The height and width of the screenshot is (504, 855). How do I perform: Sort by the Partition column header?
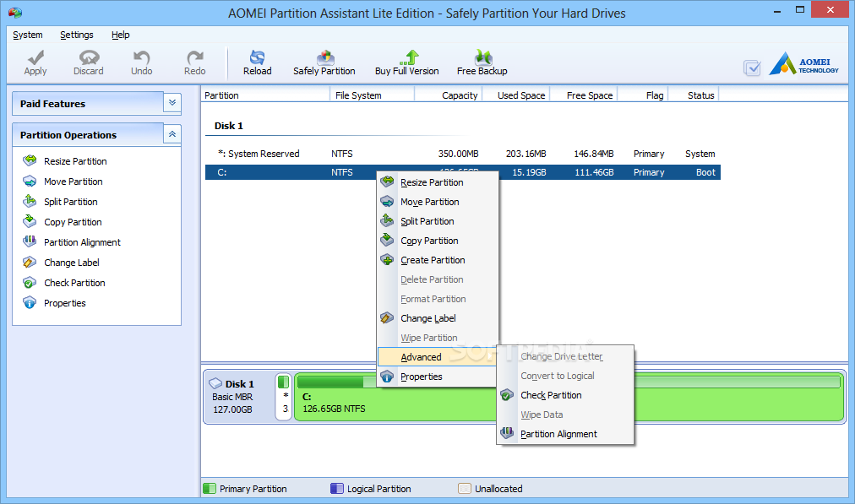coord(265,95)
